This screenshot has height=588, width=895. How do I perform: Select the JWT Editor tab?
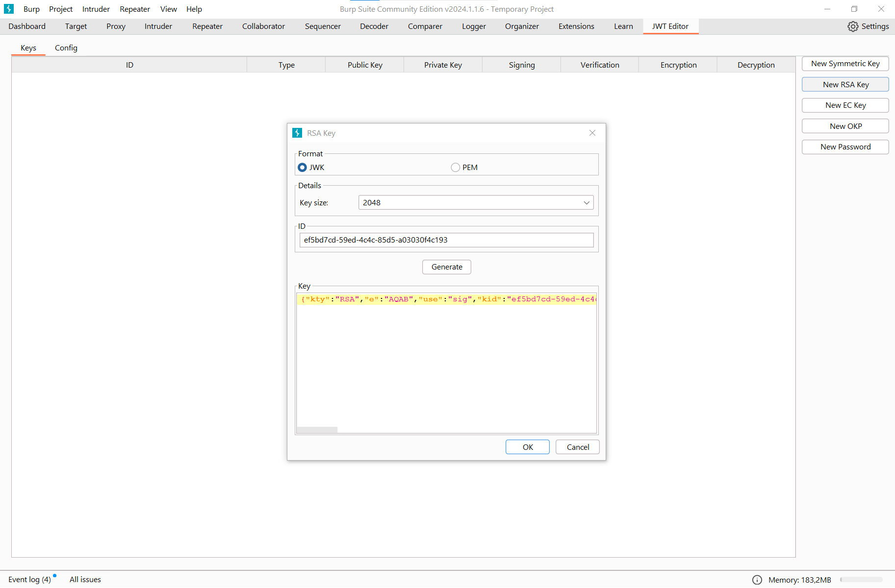(x=670, y=26)
